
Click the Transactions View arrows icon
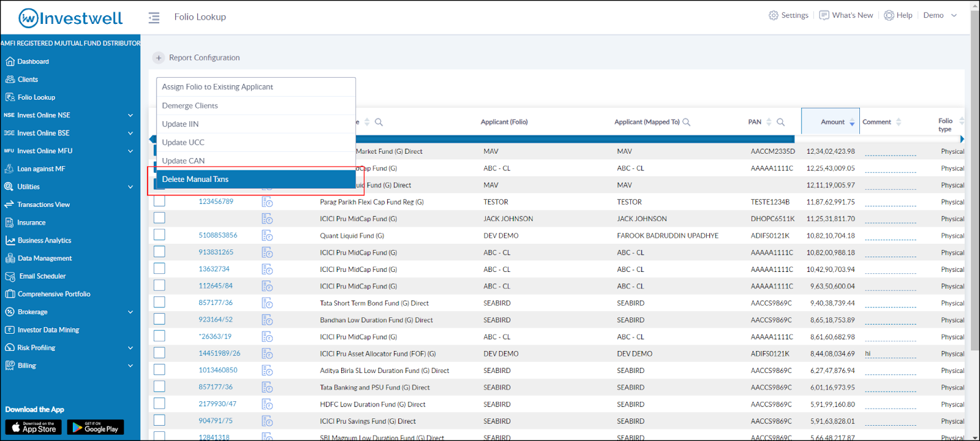(x=9, y=205)
